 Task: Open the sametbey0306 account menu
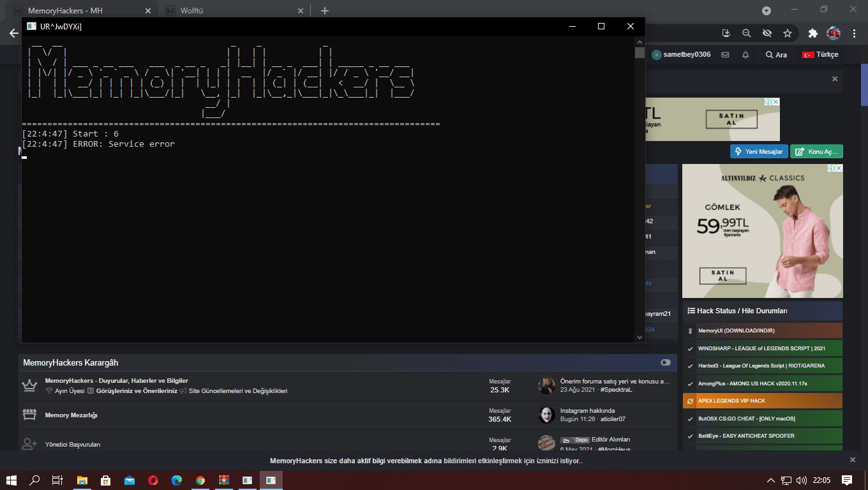(681, 55)
